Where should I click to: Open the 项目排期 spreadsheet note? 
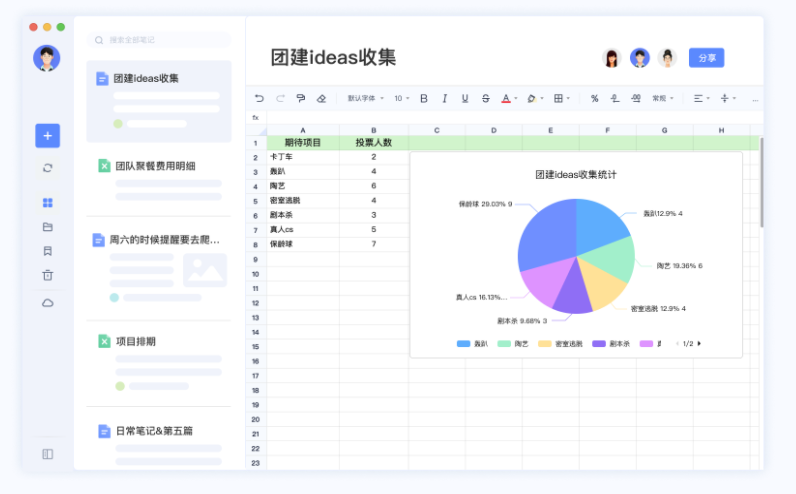click(159, 363)
